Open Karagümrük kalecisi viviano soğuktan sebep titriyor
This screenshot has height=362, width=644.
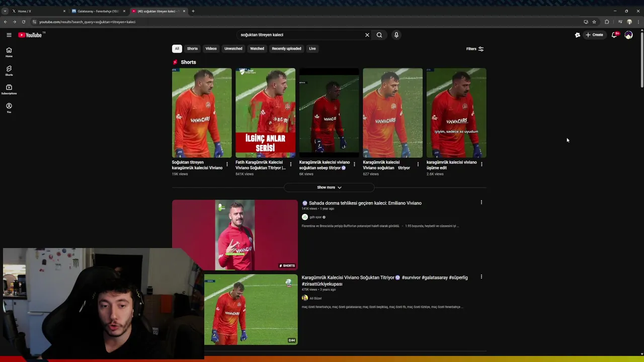(325, 165)
